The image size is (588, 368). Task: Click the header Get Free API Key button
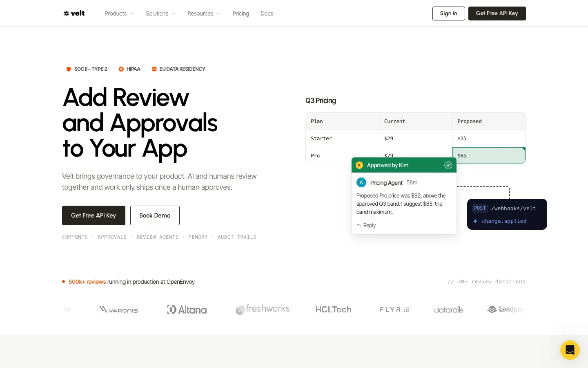pyautogui.click(x=497, y=13)
